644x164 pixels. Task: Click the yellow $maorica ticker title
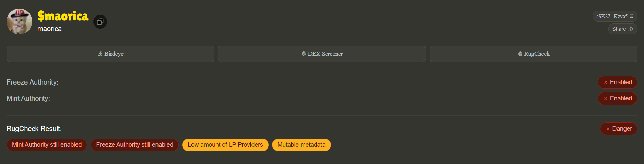(63, 16)
